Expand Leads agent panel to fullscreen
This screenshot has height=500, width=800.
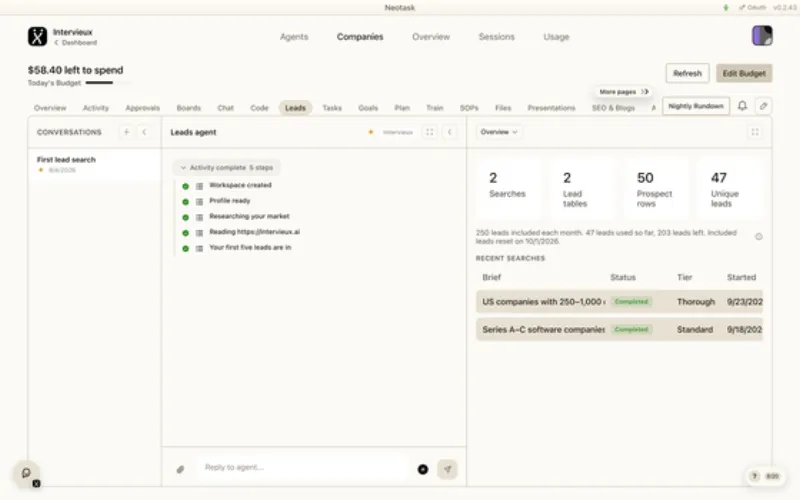(430, 132)
